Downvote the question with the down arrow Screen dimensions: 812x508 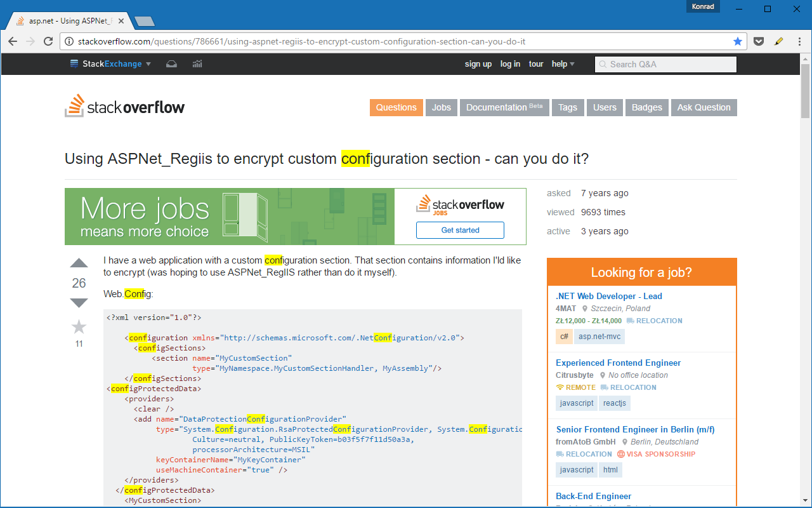[x=79, y=303]
